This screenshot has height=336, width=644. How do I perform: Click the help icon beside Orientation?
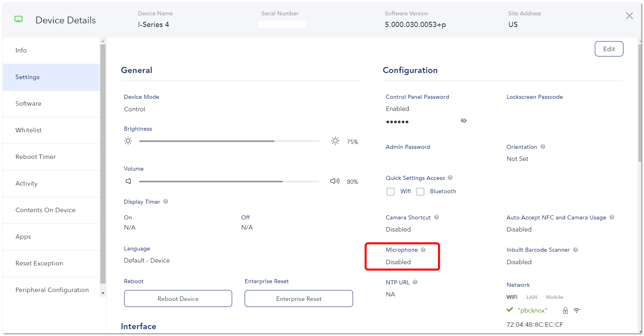pyautogui.click(x=543, y=146)
